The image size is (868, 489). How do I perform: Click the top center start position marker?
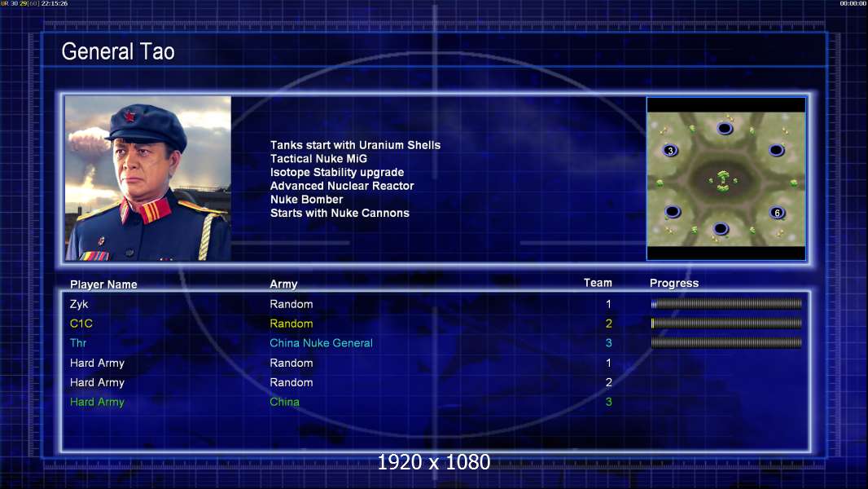725,129
